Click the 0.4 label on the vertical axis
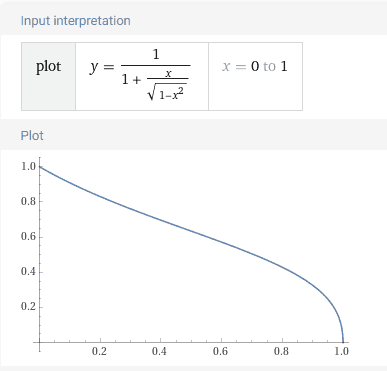The height and width of the screenshot is (371, 387). 28,272
